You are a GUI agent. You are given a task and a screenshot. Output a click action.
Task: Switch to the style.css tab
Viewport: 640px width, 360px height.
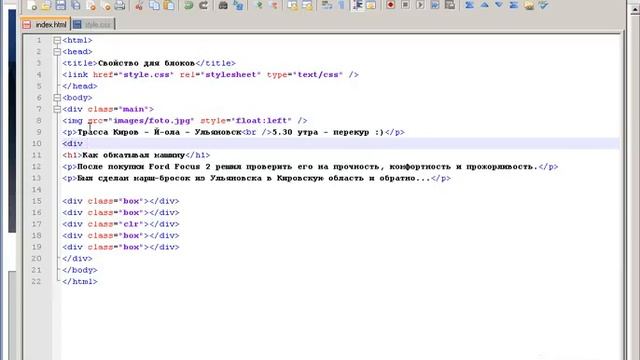pyautogui.click(x=93, y=24)
